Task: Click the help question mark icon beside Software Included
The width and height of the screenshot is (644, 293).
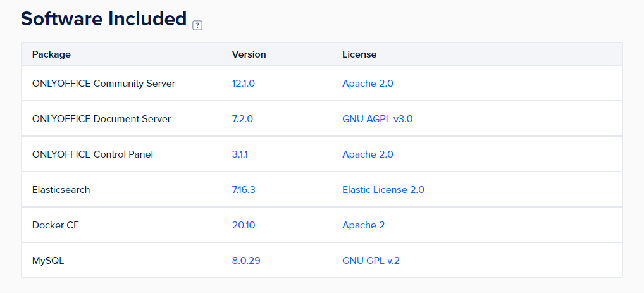Action: pos(197,25)
